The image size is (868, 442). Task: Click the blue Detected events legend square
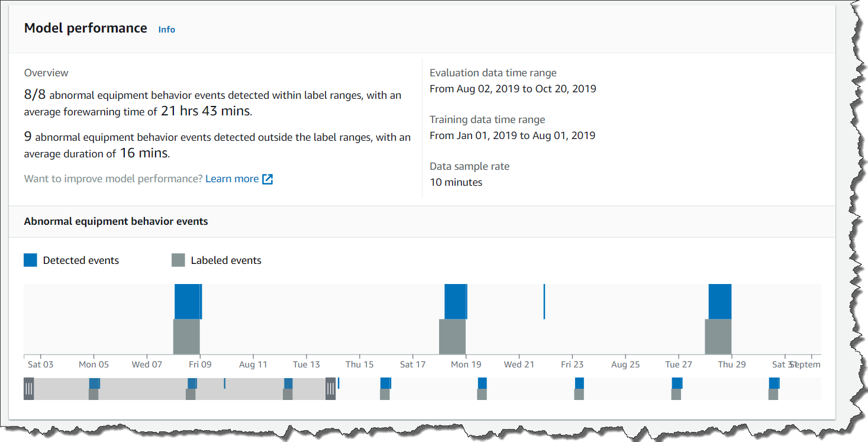click(x=30, y=260)
